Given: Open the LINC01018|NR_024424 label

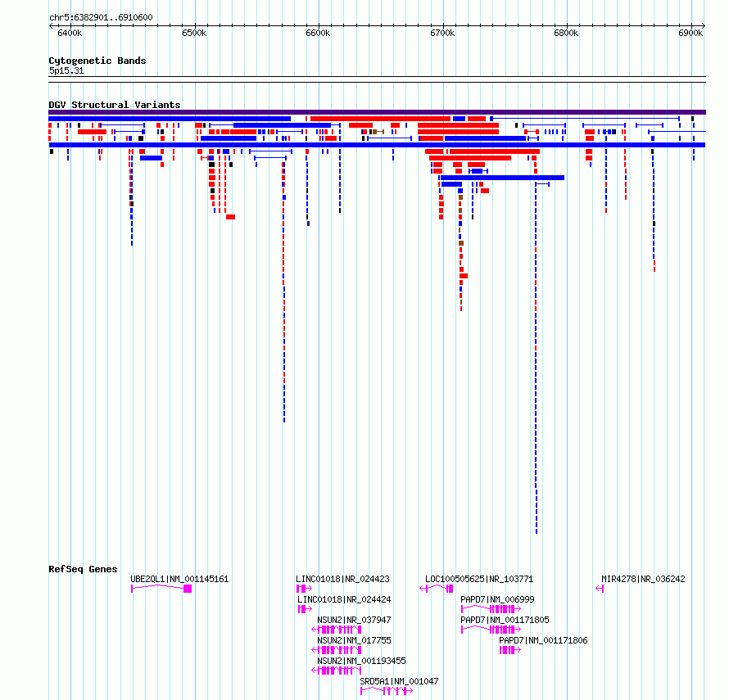Looking at the screenshot, I should pyautogui.click(x=344, y=599).
